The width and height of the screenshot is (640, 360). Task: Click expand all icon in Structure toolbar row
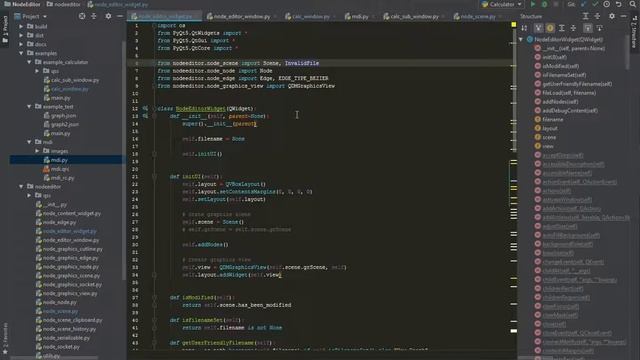click(562, 28)
